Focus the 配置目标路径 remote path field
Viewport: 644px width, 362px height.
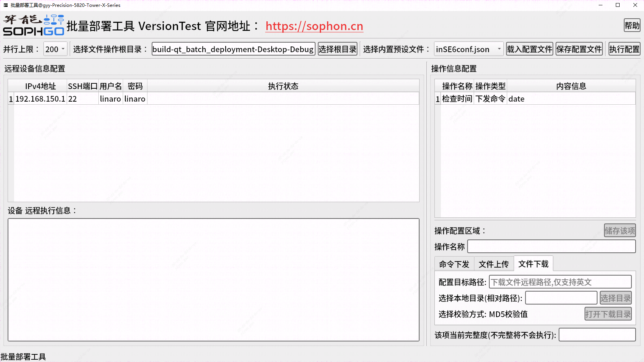560,282
